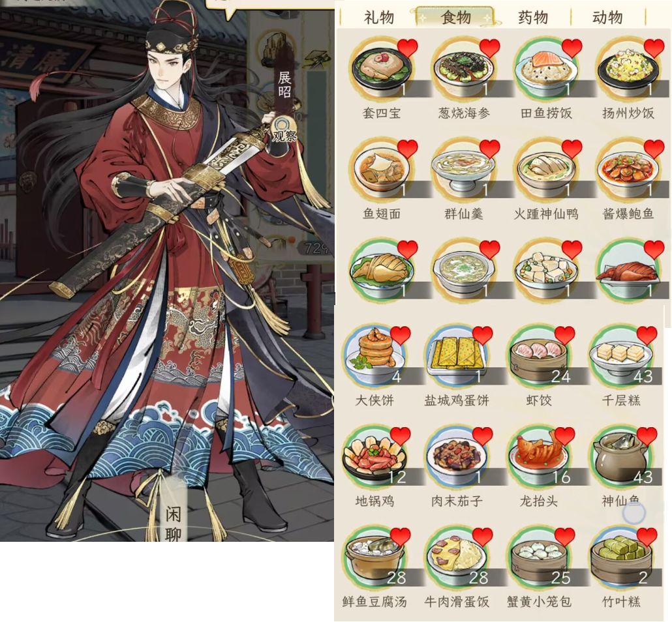
Task: Pick the 盐城鸡蛋饼 egg pancake
Action: coord(457,355)
